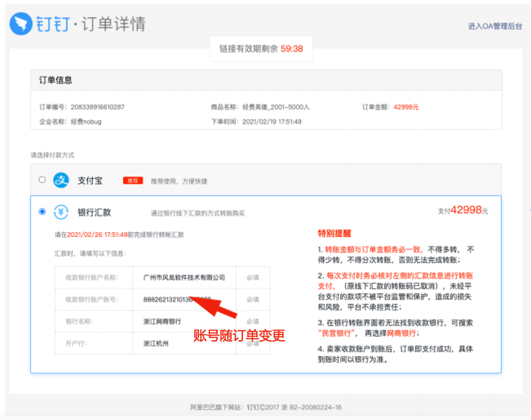Click the 银行汇款 payment label
The width and height of the screenshot is (531, 420).
94,213
